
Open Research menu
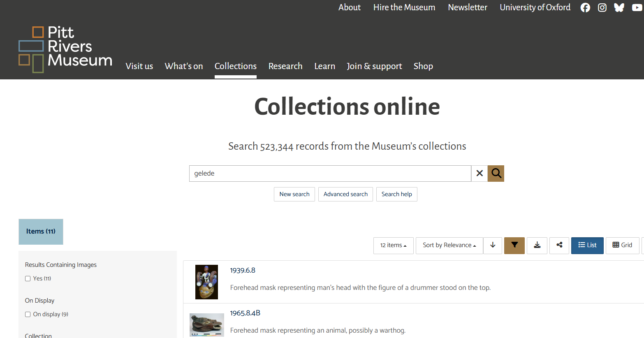tap(285, 66)
